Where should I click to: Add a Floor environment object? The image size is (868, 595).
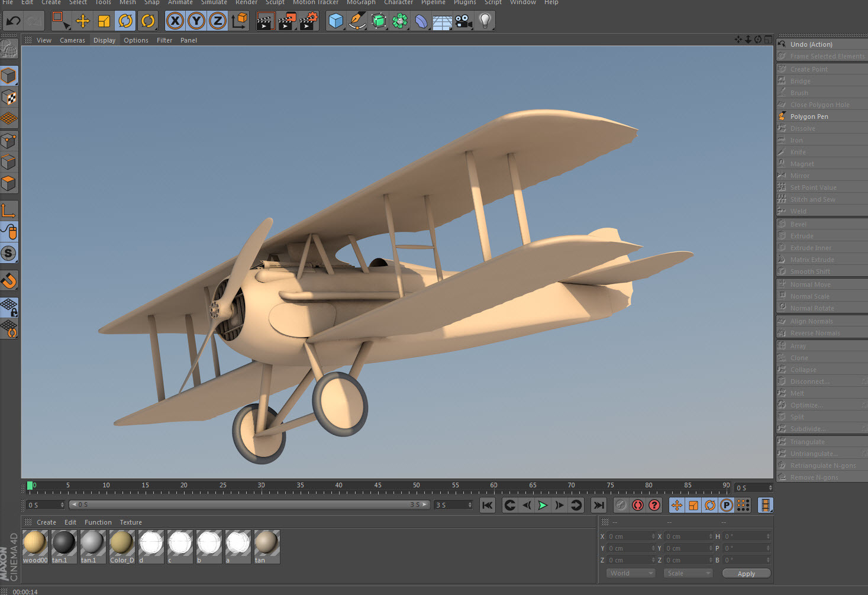pyautogui.click(x=443, y=21)
